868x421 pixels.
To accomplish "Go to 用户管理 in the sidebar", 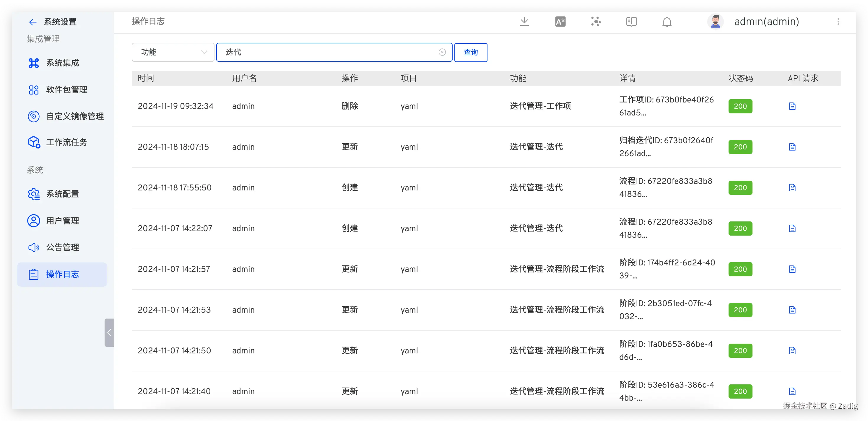I will [x=62, y=221].
